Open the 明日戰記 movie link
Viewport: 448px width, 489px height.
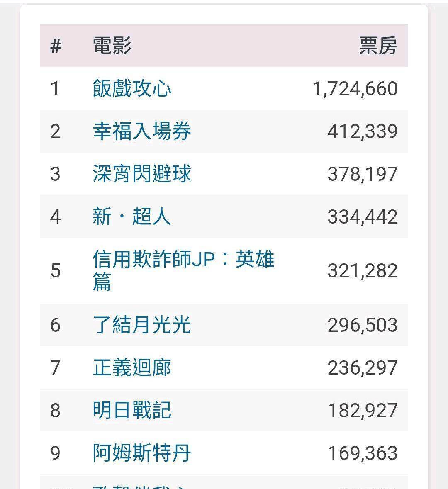click(132, 410)
